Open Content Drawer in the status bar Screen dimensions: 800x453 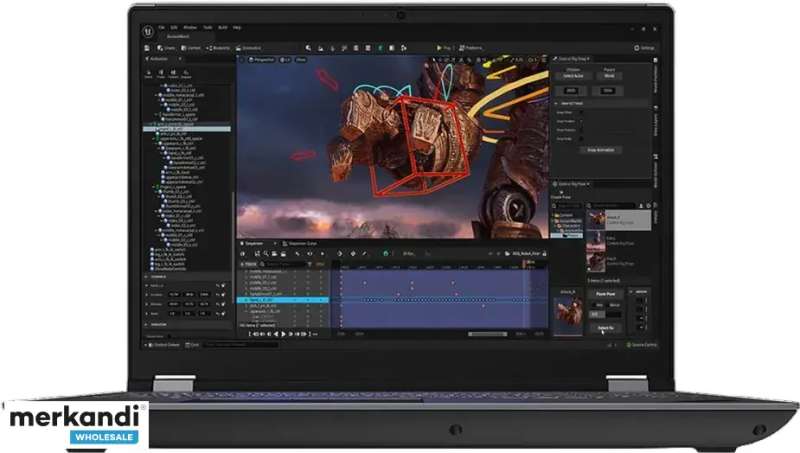[164, 345]
